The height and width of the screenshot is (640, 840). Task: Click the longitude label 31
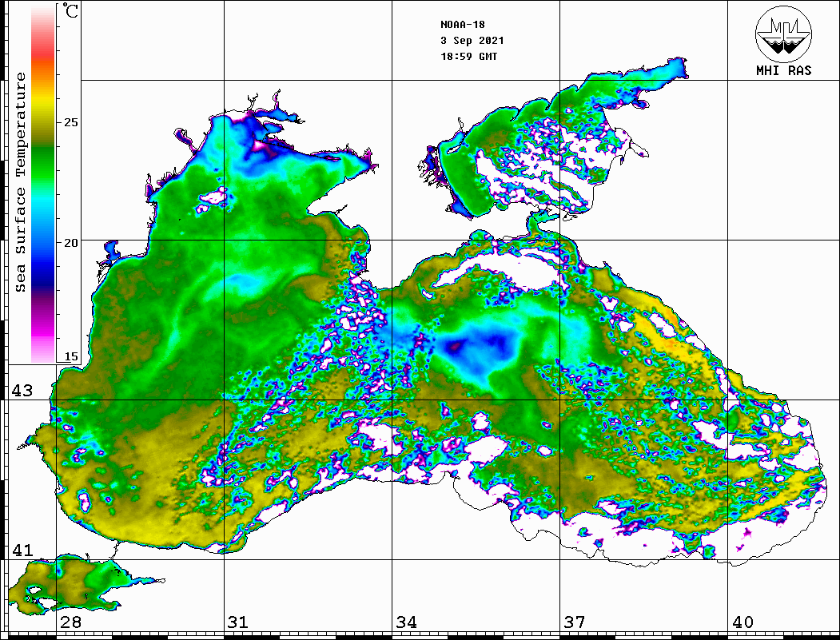point(238,622)
